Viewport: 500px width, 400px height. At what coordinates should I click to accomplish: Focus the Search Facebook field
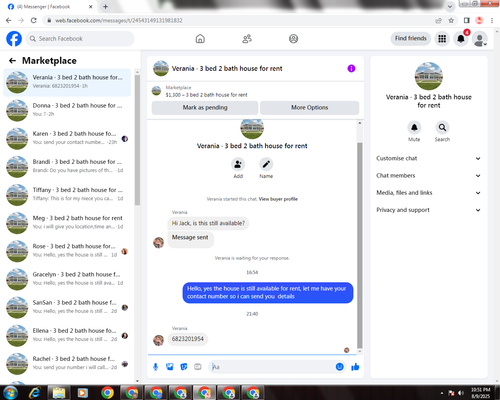tap(80, 39)
